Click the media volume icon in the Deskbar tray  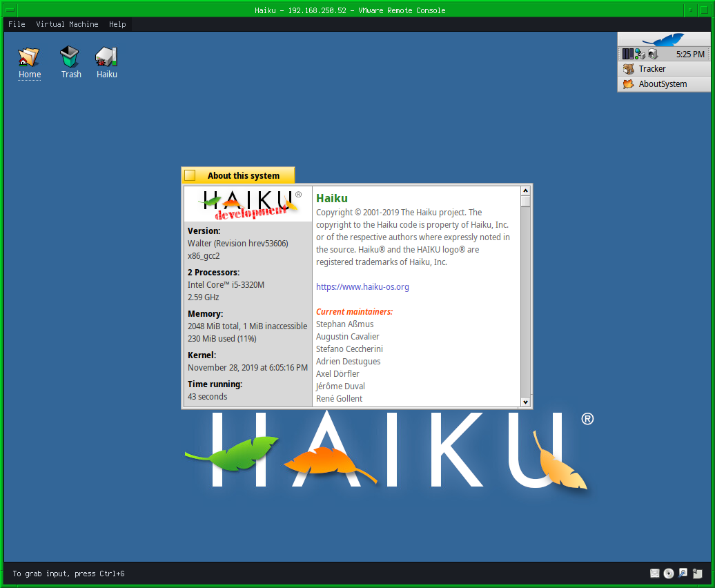[x=653, y=53]
